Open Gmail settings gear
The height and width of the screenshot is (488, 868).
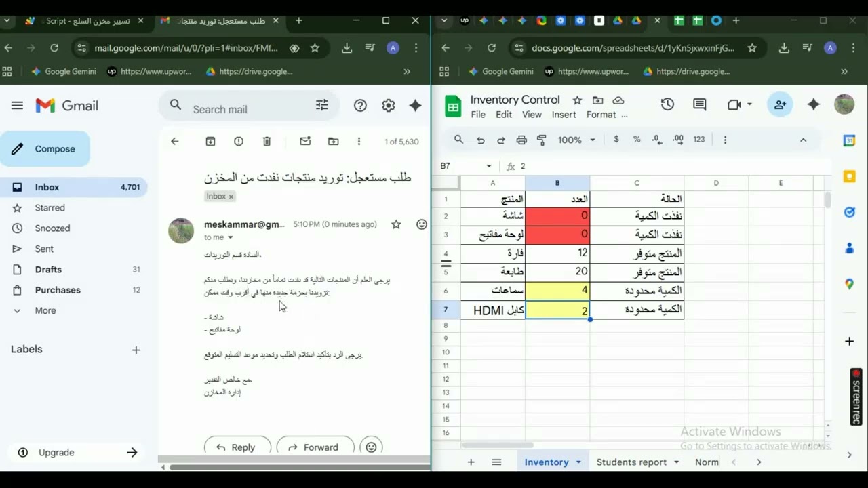click(x=388, y=105)
